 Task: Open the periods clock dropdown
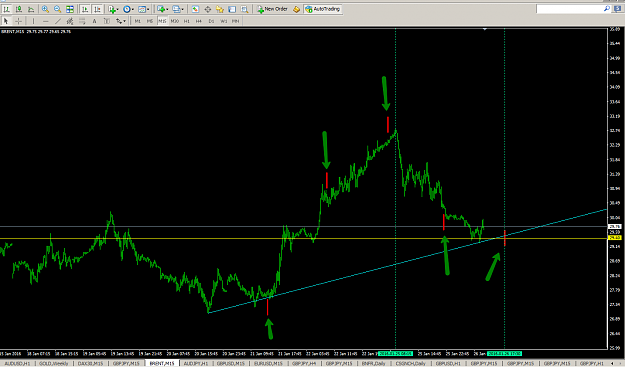click(128, 9)
